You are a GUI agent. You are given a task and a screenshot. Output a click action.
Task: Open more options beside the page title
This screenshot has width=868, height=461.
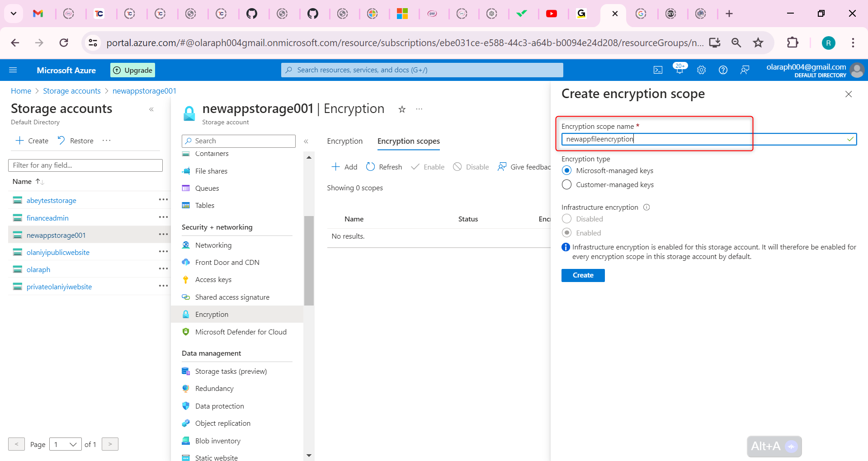[x=419, y=109]
